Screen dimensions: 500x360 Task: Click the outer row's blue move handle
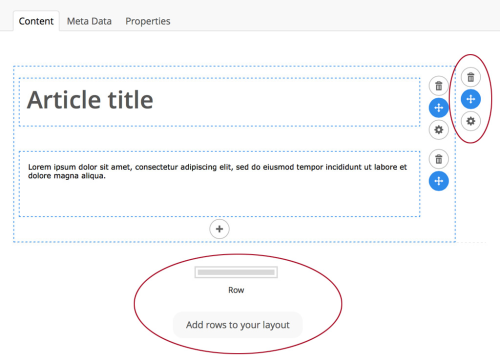471,99
